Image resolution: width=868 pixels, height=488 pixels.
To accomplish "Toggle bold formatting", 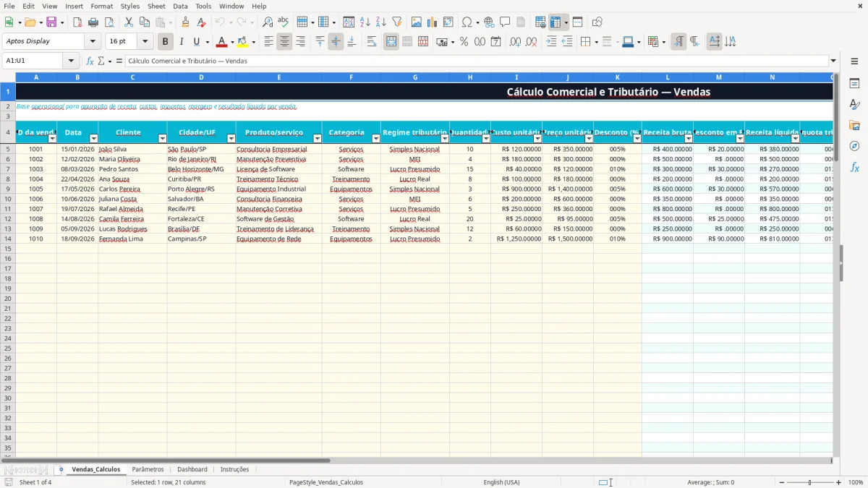I will tap(166, 42).
